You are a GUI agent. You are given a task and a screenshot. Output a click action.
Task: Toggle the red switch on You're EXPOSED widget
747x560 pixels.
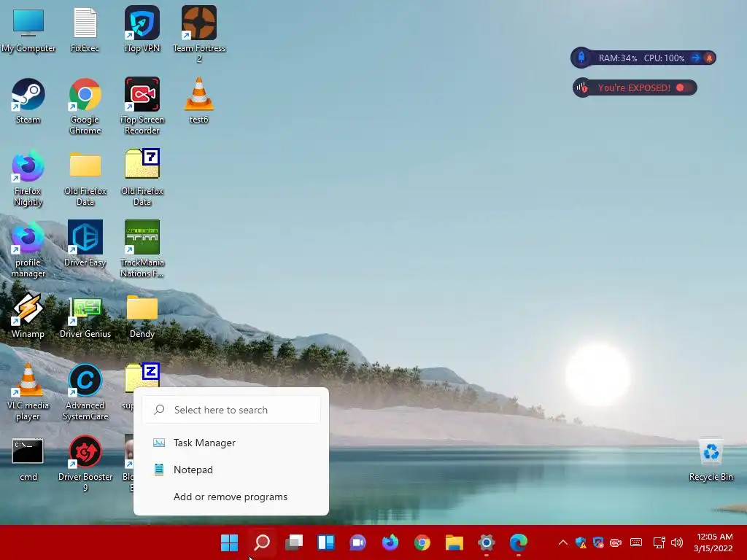(684, 87)
